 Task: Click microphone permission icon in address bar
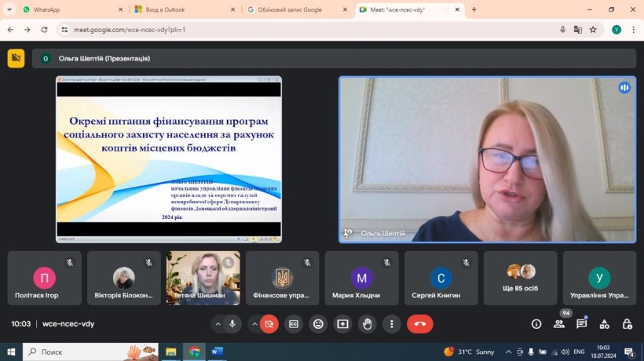click(562, 30)
